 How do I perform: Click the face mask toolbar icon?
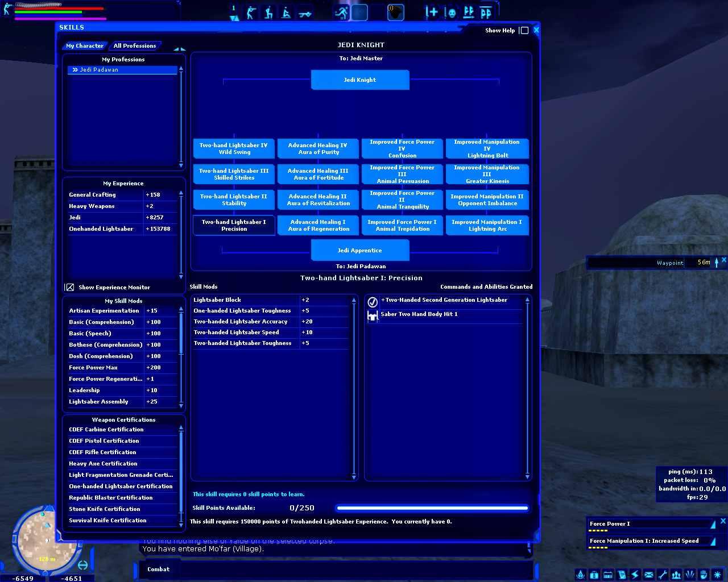[x=450, y=13]
